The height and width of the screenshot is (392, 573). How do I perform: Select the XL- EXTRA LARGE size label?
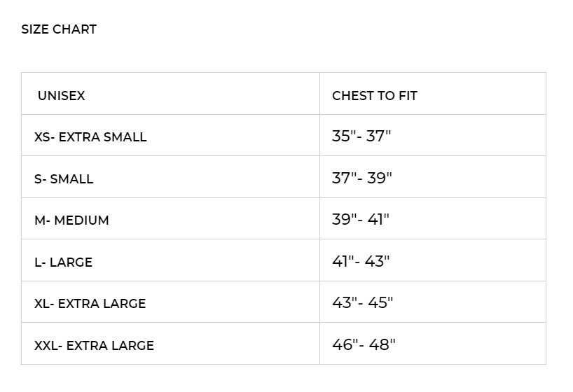(90, 304)
